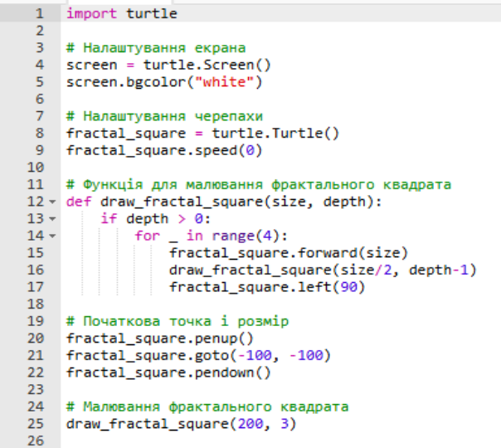
Task: Collapse the fold arrow on line 12
Action: click(x=52, y=202)
